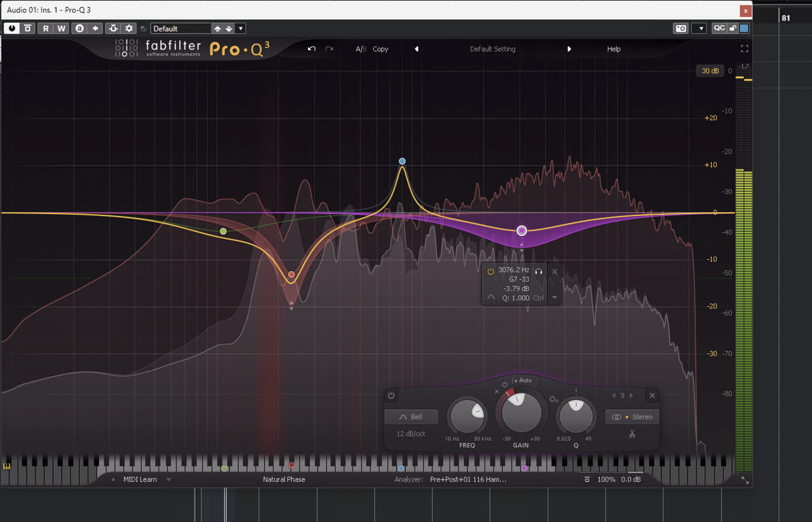The width and height of the screenshot is (812, 522).
Task: Select the blue EQ band node on curve
Action: pyautogui.click(x=402, y=161)
